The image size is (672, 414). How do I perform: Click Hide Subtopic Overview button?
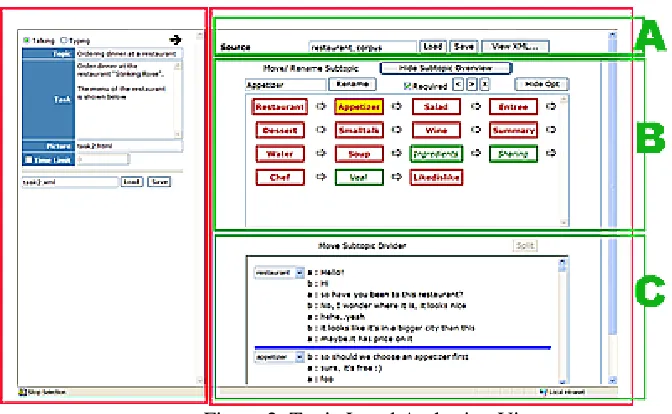446,68
